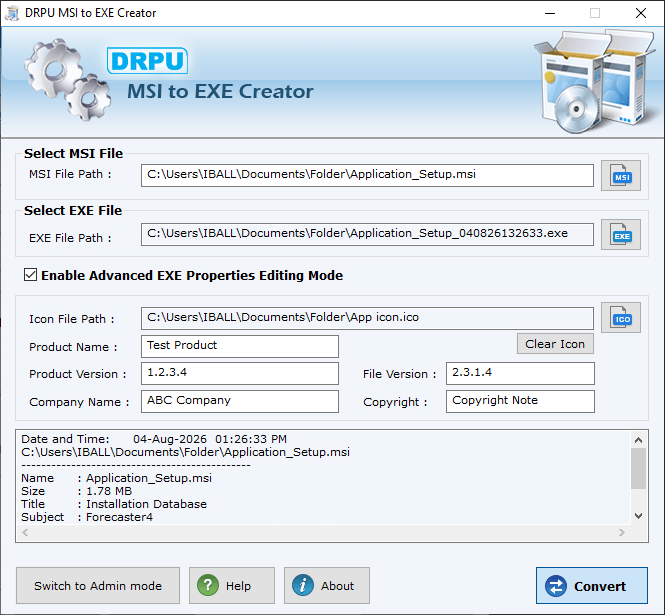This screenshot has width=665, height=615.
Task: Click log line 'Title : Installation Database'
Action: pyautogui.click(x=114, y=504)
